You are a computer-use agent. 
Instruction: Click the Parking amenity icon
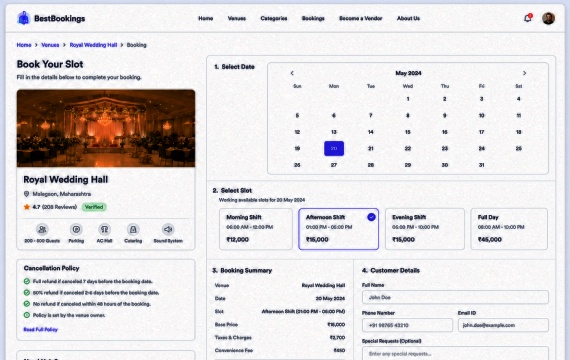click(x=76, y=229)
